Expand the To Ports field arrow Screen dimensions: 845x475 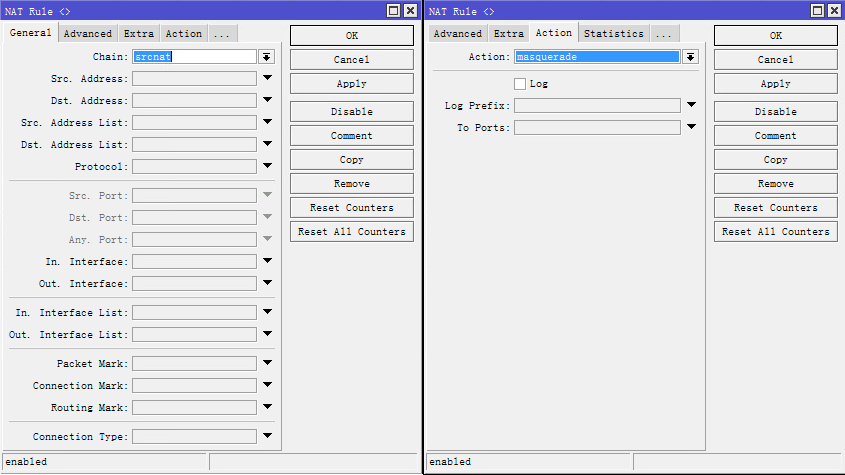pyautogui.click(x=690, y=127)
